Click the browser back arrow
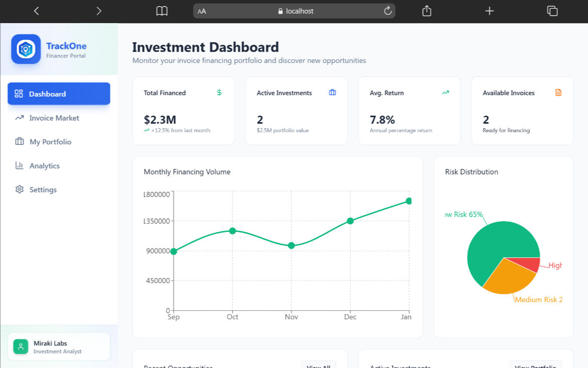Viewport: 588px width, 368px height. click(36, 11)
